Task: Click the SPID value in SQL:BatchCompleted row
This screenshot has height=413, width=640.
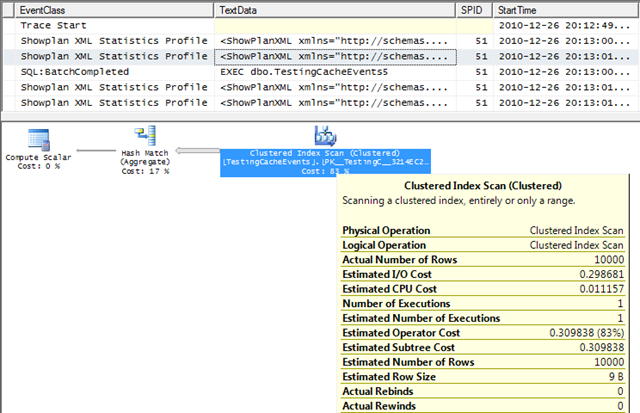Action: pos(481,73)
